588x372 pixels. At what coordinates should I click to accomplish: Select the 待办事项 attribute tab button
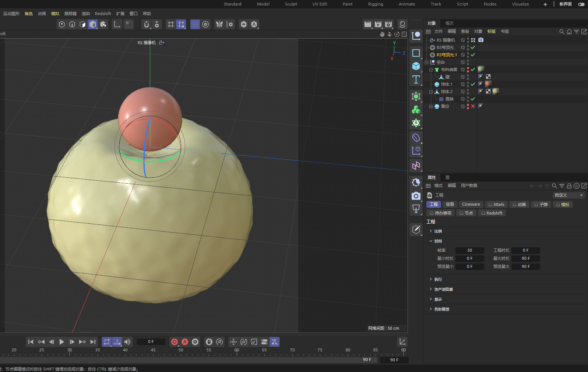(440, 213)
